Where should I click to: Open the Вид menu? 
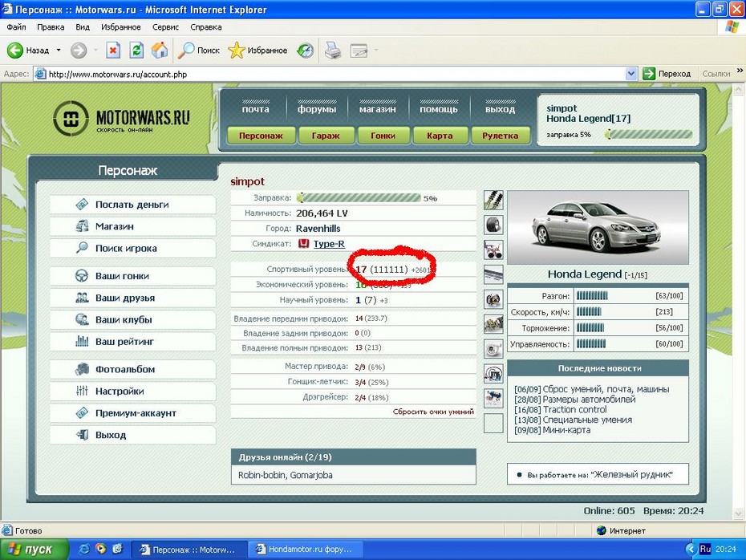point(83,27)
